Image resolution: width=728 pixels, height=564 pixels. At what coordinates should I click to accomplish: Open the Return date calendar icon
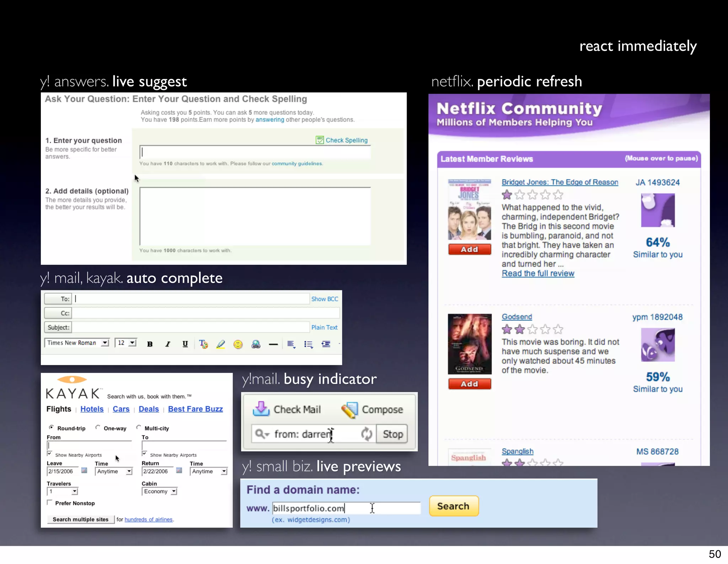click(179, 470)
